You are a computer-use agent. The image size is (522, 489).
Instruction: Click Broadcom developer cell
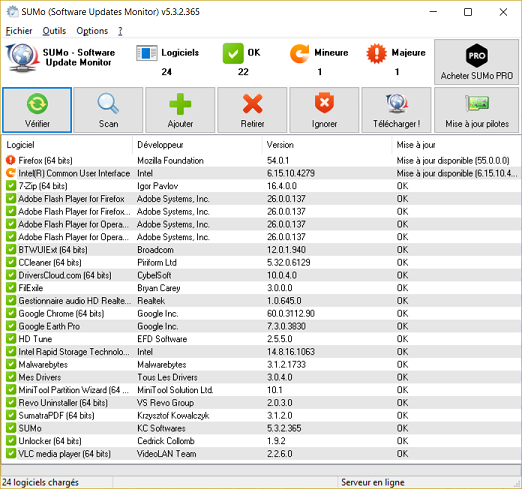[155, 250]
